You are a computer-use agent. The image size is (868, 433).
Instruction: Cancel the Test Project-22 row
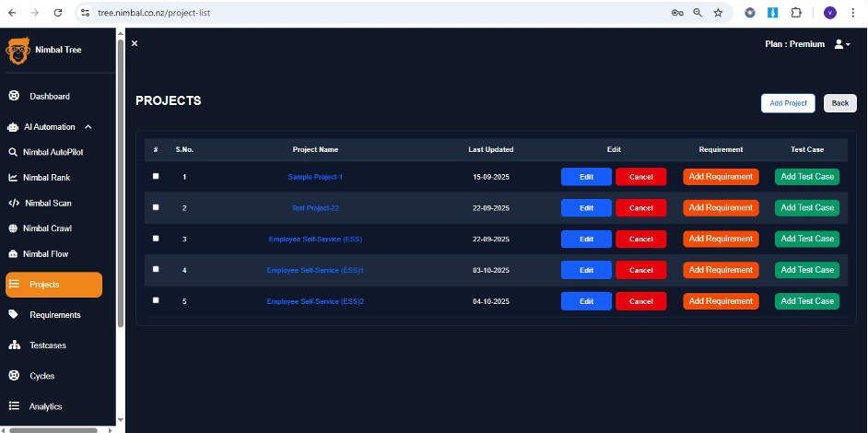[x=641, y=207]
